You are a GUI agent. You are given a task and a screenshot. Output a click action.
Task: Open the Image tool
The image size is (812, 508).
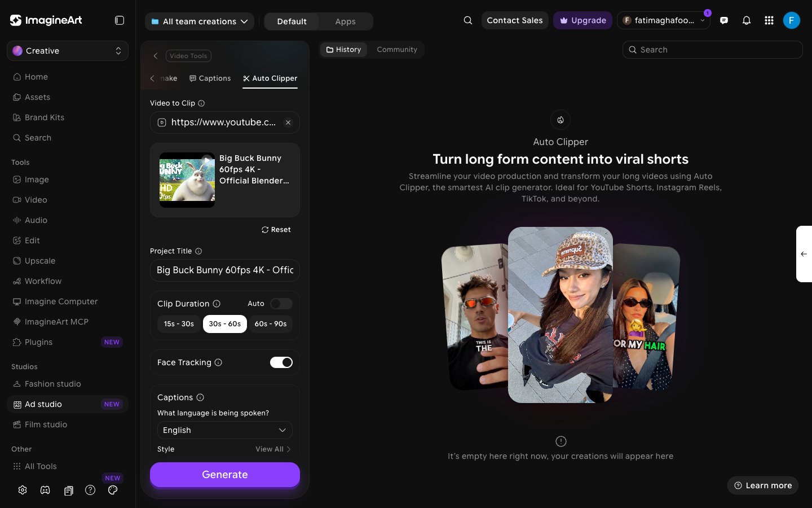coord(68,179)
